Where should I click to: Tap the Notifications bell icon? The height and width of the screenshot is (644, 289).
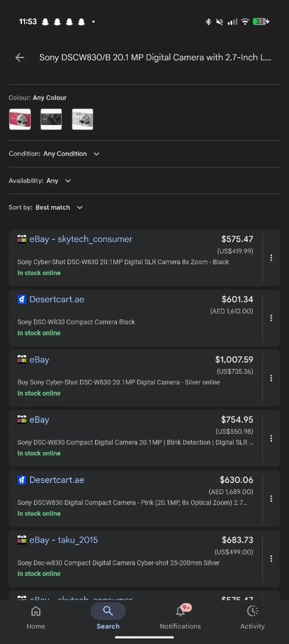click(x=180, y=611)
